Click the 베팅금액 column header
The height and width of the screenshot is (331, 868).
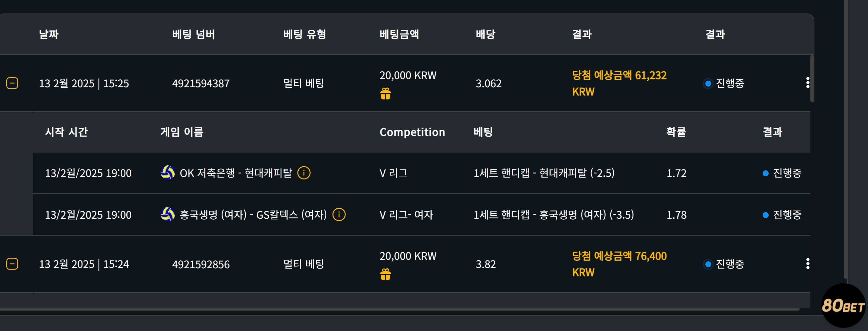[399, 34]
